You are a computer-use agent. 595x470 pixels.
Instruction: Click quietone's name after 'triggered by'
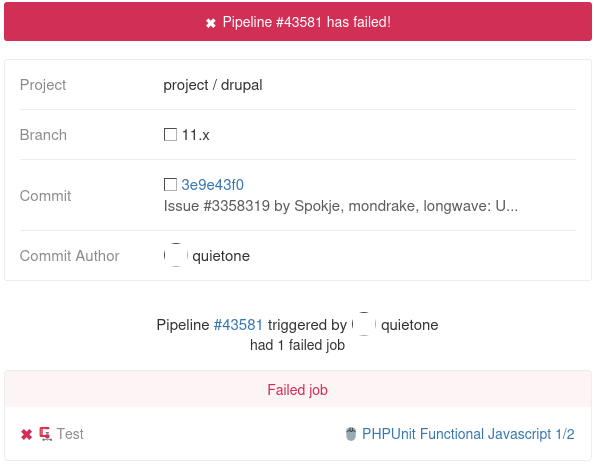click(x=410, y=325)
